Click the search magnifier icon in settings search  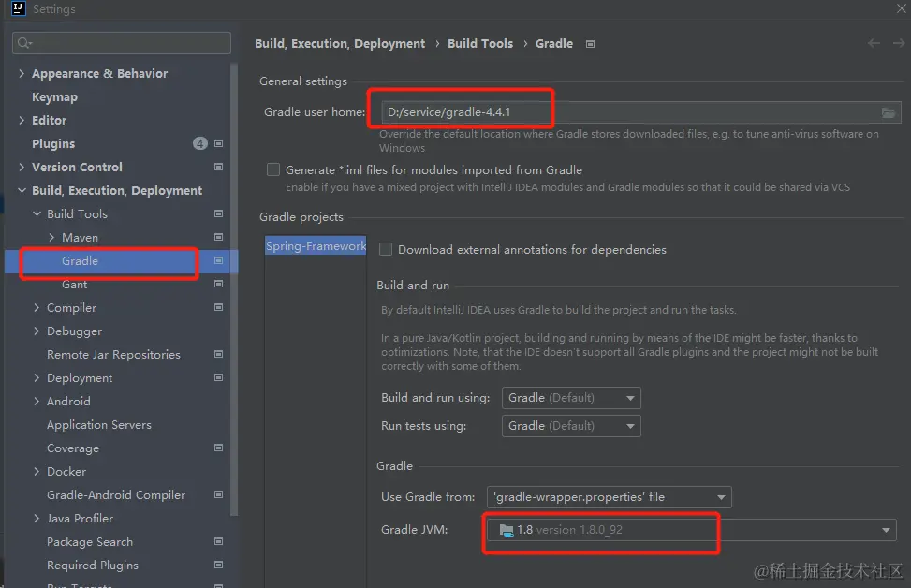pos(24,43)
